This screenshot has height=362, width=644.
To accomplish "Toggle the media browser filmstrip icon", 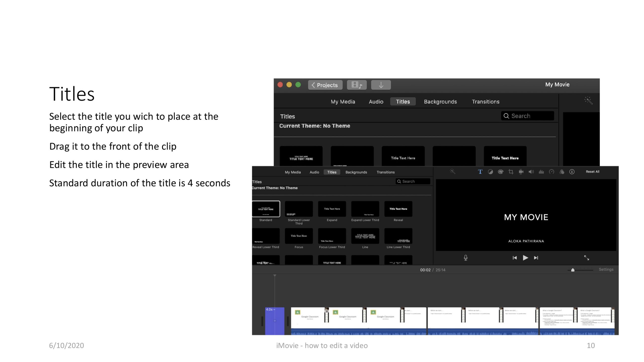I will 356,85.
